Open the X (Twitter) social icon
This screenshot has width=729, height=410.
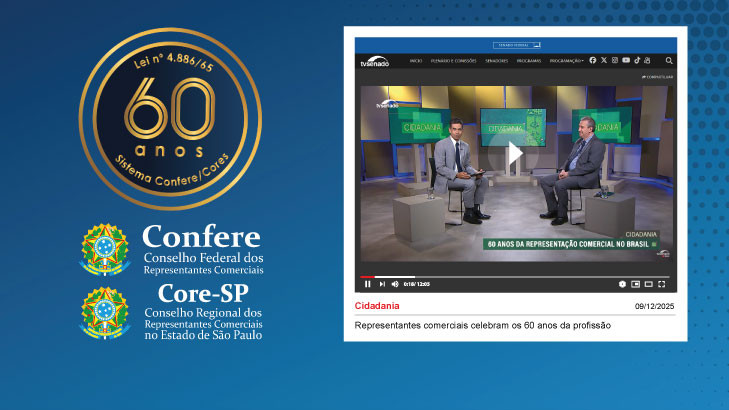point(604,61)
